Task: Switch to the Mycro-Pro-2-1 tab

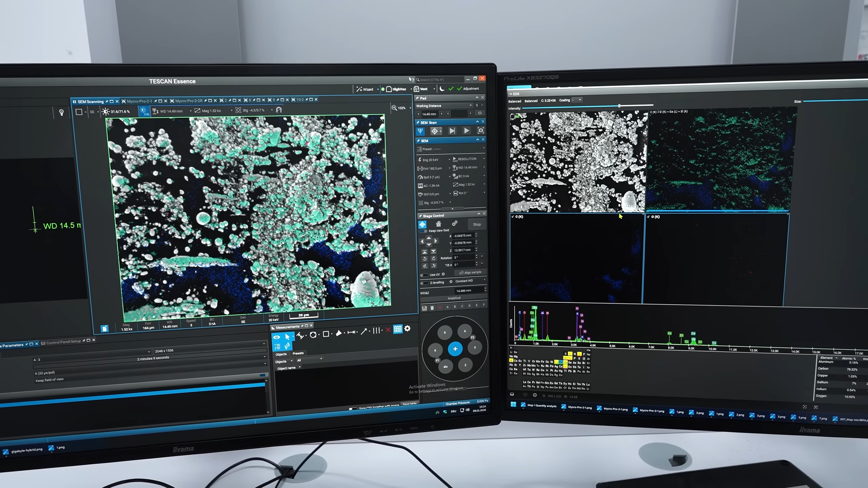Action: point(139,101)
